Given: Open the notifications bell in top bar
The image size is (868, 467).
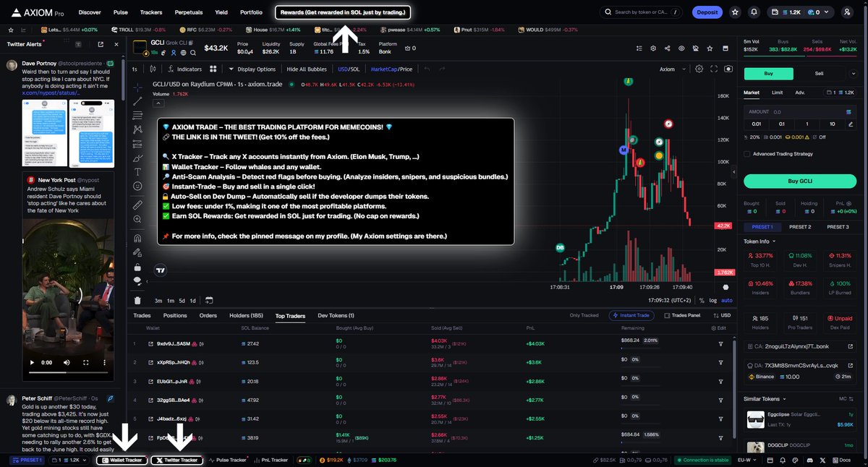Looking at the screenshot, I should 754,12.
